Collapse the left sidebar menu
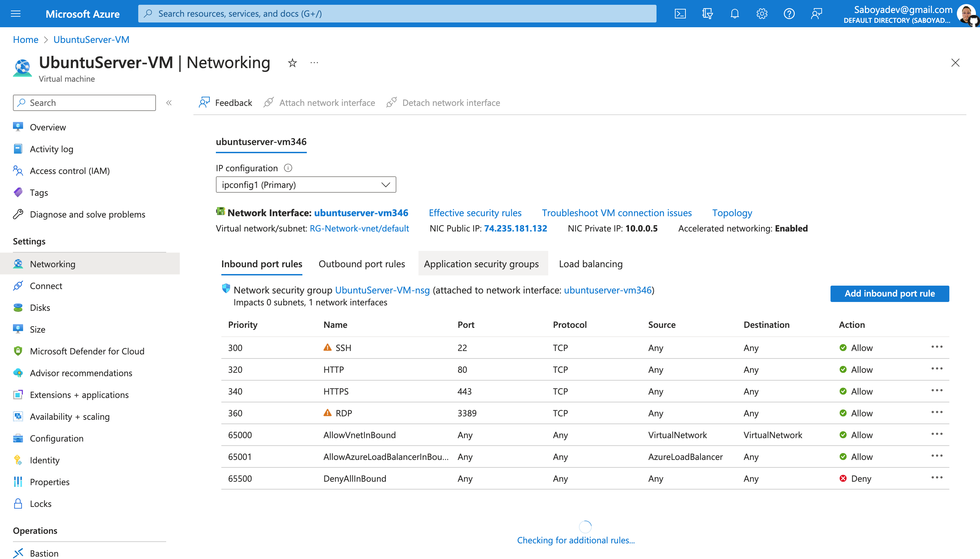The height and width of the screenshot is (559, 980). [x=169, y=103]
